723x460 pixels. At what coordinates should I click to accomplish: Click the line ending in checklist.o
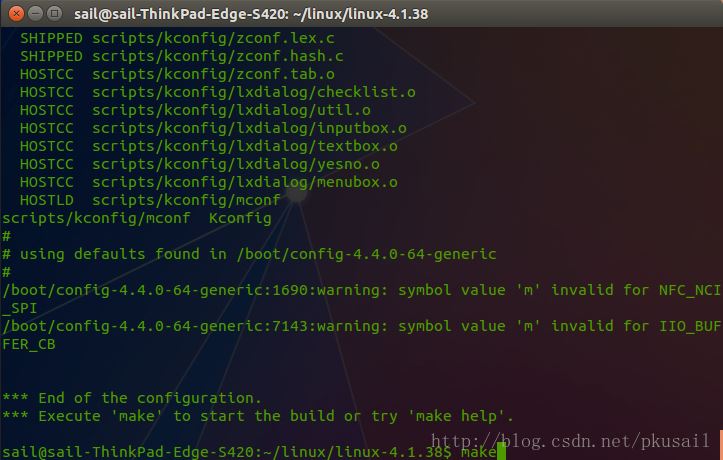218,92
